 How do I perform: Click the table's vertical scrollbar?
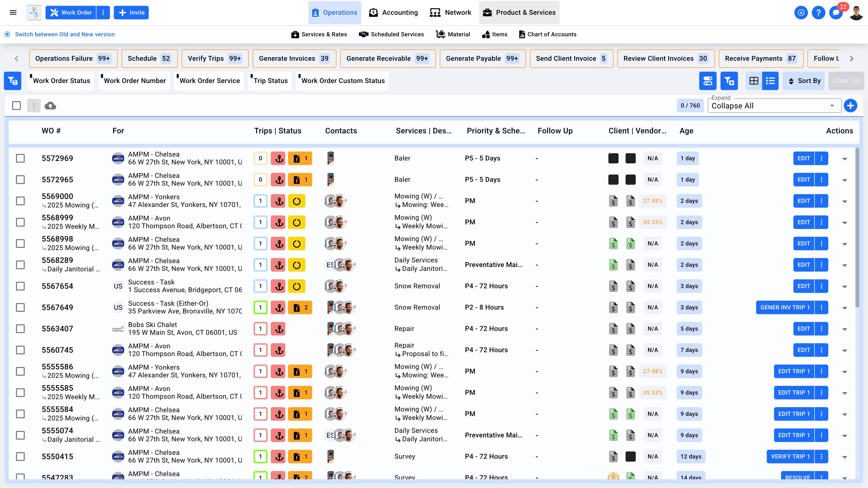coord(857,226)
